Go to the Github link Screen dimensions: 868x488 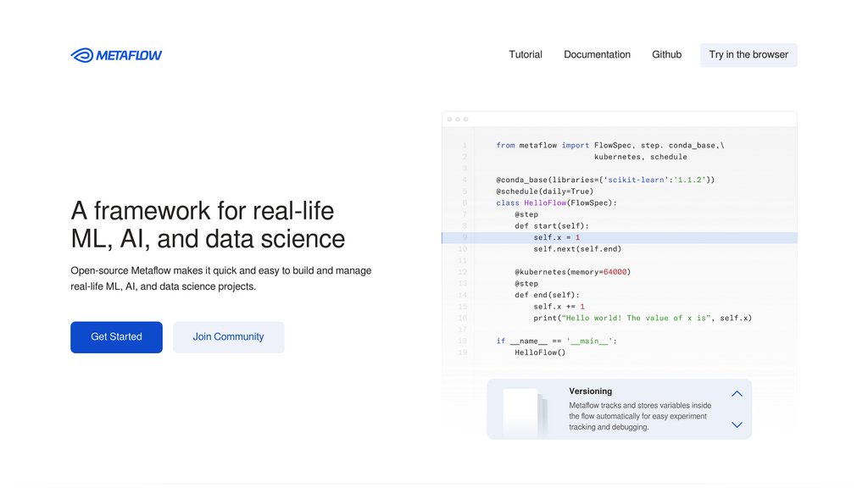[x=666, y=55]
